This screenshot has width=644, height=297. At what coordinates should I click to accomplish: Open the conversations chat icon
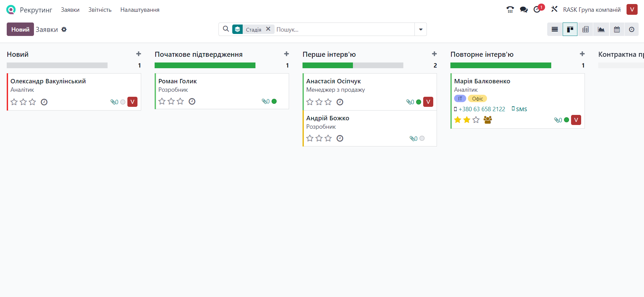pos(523,10)
